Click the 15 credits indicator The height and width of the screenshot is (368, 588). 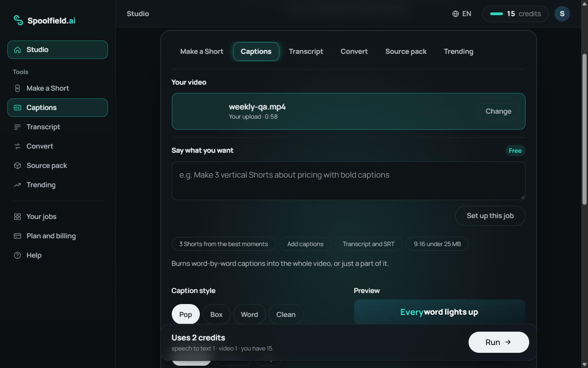515,14
